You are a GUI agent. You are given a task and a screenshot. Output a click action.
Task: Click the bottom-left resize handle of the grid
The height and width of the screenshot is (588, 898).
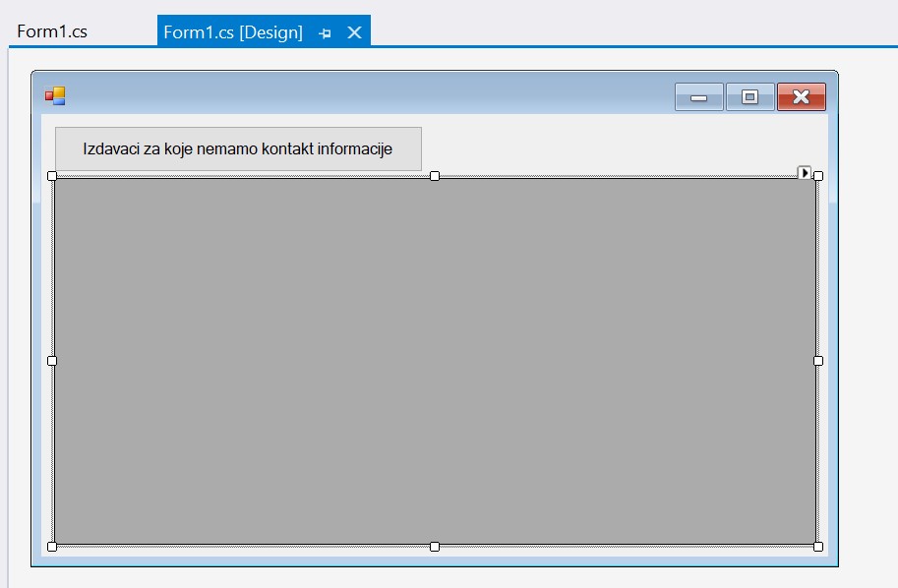click(x=52, y=547)
